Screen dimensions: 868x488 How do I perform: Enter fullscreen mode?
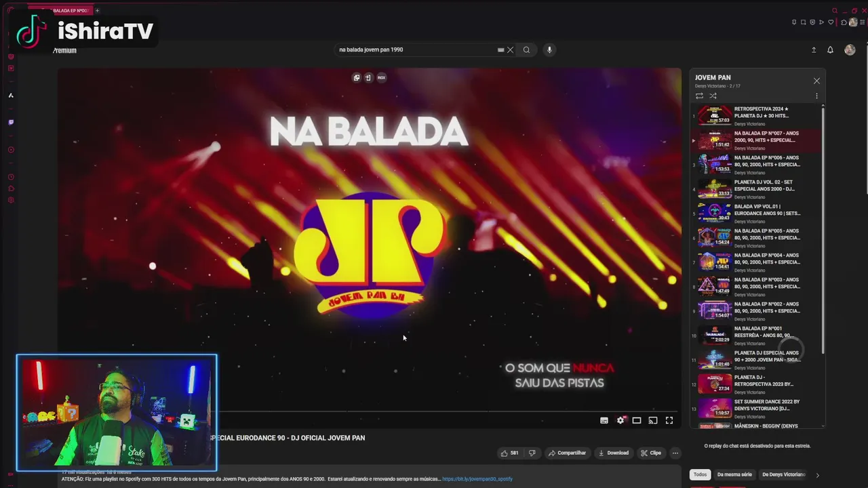point(669,420)
